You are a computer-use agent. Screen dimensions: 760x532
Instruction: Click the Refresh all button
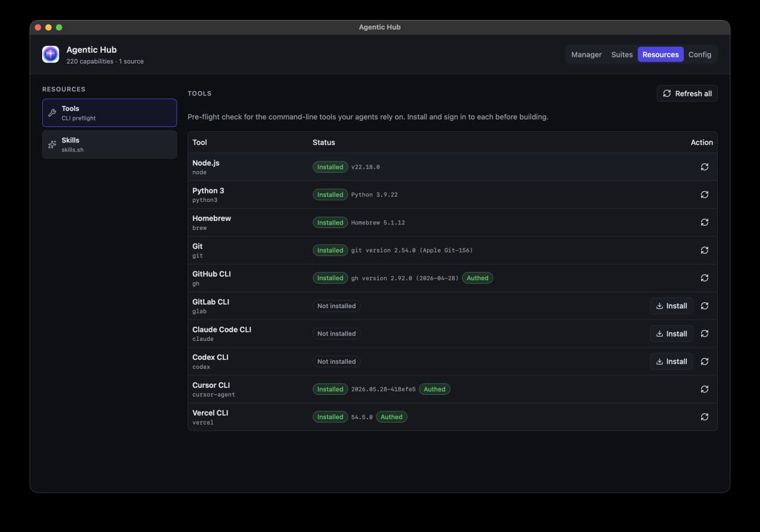click(x=687, y=94)
